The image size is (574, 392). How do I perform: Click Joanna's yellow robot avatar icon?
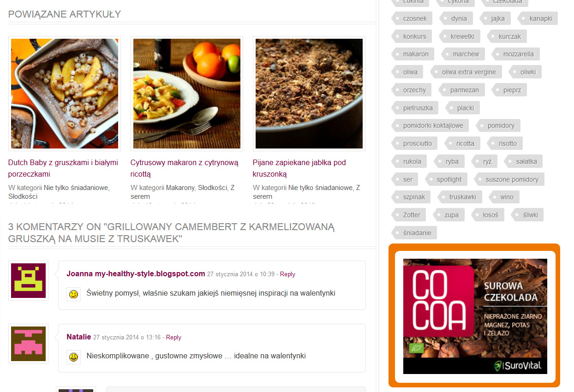(x=28, y=280)
